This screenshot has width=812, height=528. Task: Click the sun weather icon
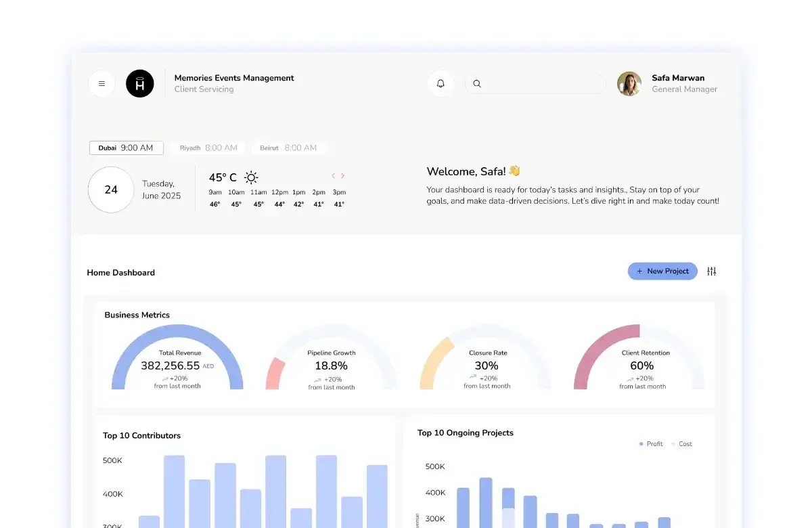pos(251,177)
